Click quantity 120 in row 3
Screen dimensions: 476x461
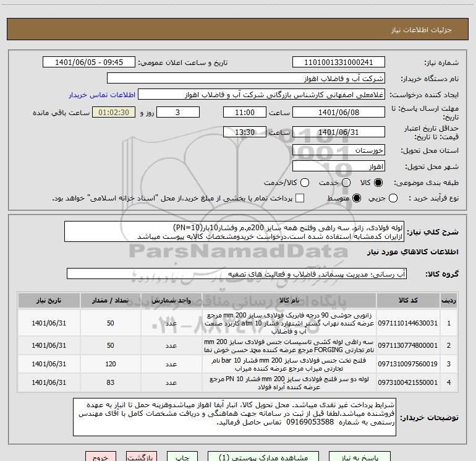pyautogui.click(x=110, y=364)
